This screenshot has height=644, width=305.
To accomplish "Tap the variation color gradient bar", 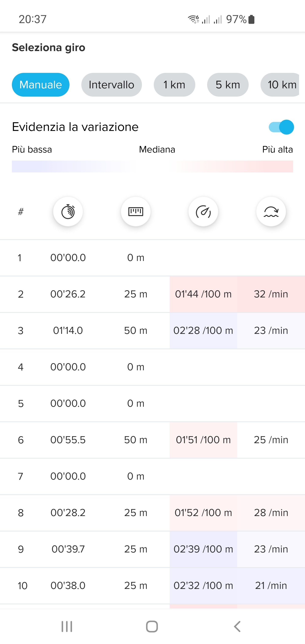I will tap(152, 167).
